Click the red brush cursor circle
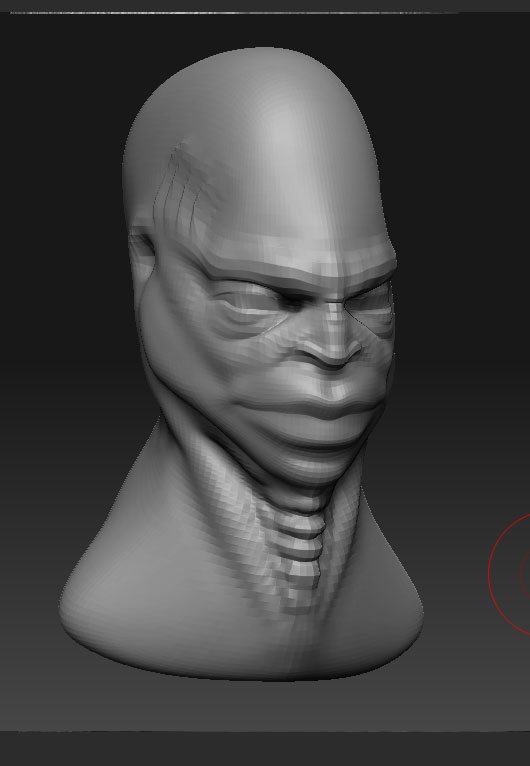This screenshot has width=530, height=766. pyautogui.click(x=509, y=574)
